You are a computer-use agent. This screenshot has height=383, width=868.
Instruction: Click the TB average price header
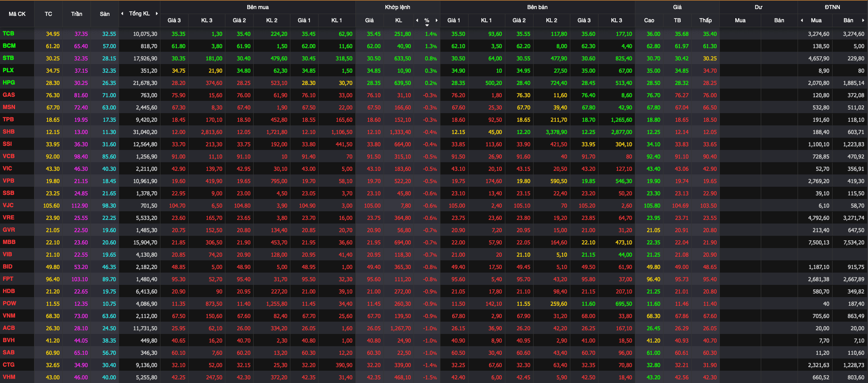(677, 20)
